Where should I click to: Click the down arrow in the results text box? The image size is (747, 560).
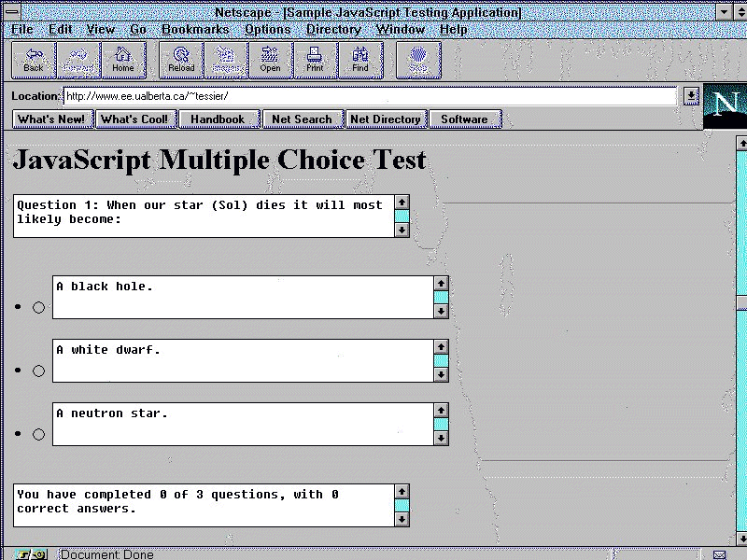(402, 519)
